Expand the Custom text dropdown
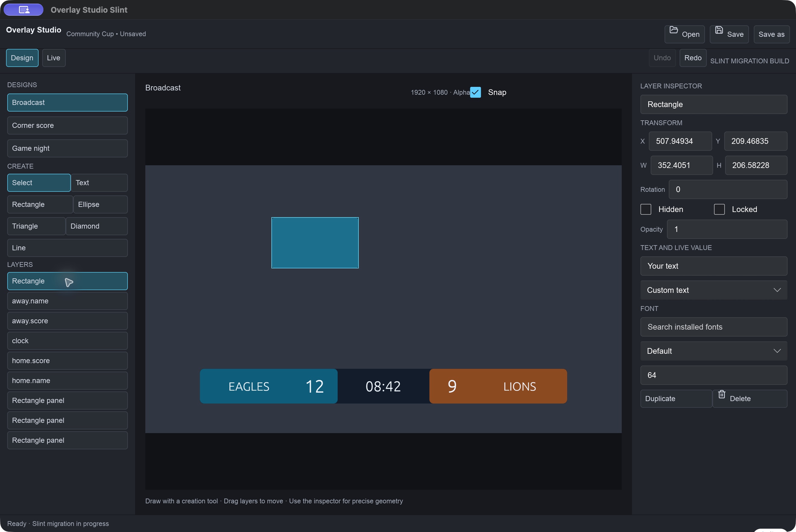The image size is (796, 532). 714,290
